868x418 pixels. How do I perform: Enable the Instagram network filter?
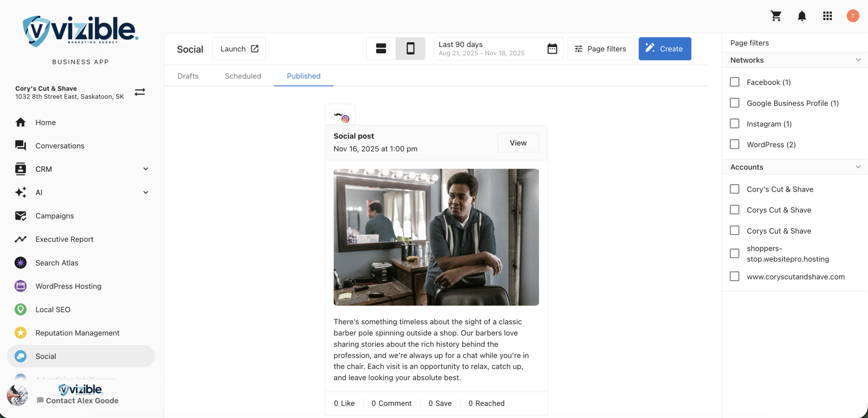[734, 124]
